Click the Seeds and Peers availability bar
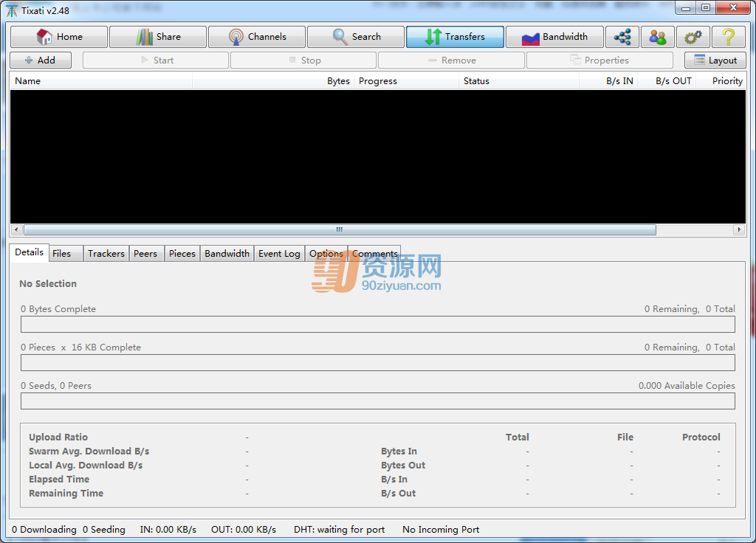 (378, 401)
